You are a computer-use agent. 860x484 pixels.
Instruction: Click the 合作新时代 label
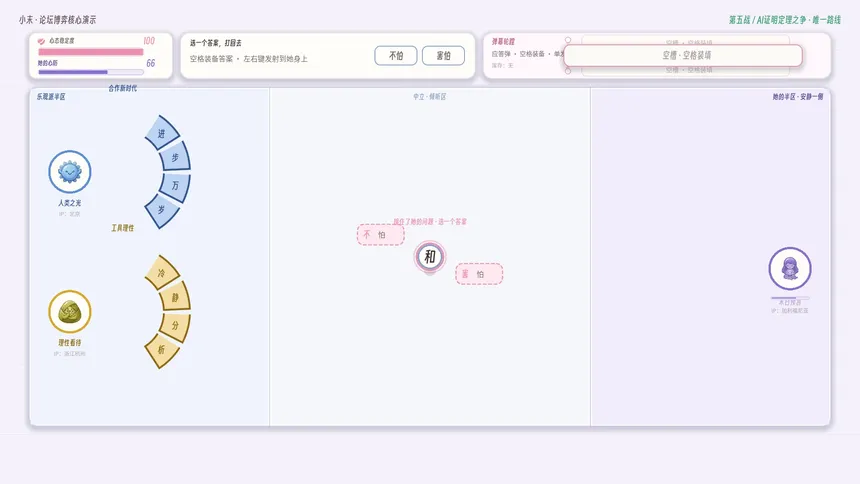click(x=122, y=88)
